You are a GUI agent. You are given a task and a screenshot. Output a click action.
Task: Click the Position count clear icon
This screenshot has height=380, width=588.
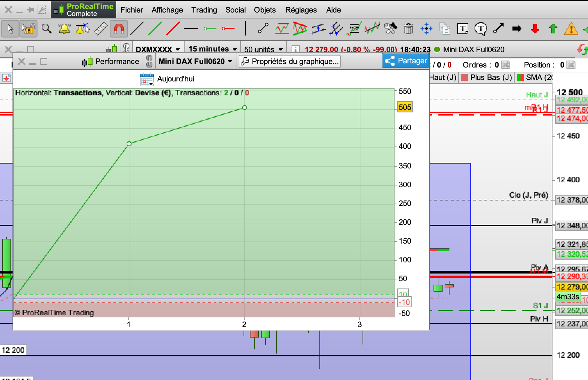tap(571, 65)
